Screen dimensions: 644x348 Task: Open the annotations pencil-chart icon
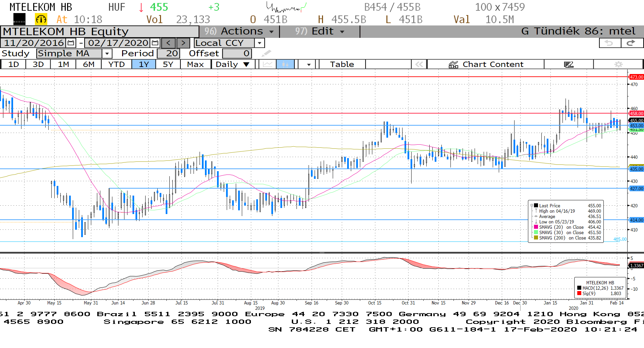pos(569,64)
